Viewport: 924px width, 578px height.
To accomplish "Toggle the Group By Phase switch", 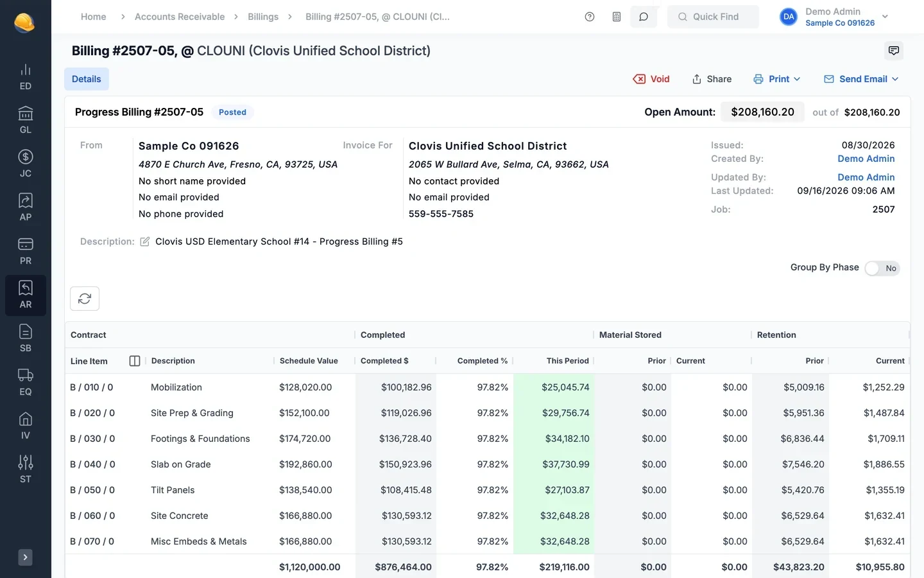I will [x=882, y=268].
